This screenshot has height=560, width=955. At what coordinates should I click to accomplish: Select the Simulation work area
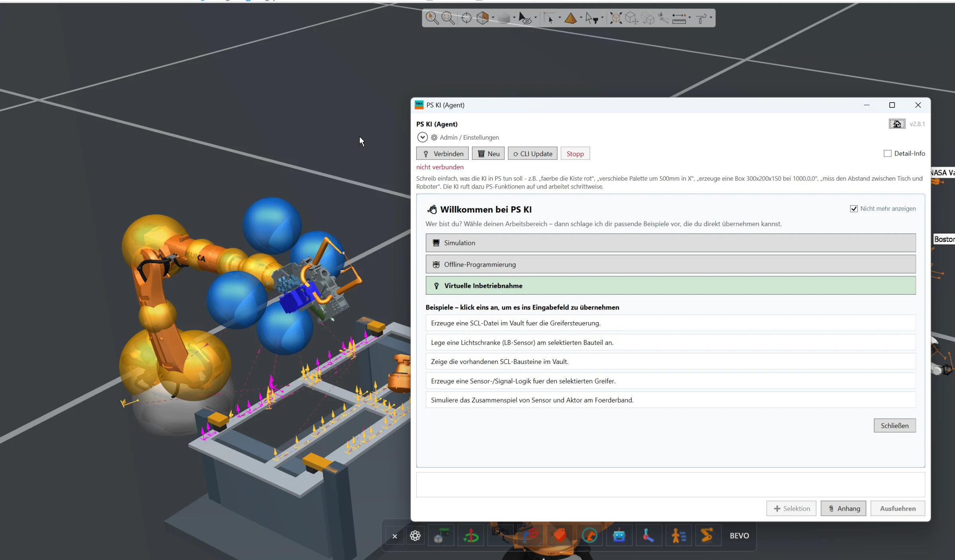pos(670,243)
